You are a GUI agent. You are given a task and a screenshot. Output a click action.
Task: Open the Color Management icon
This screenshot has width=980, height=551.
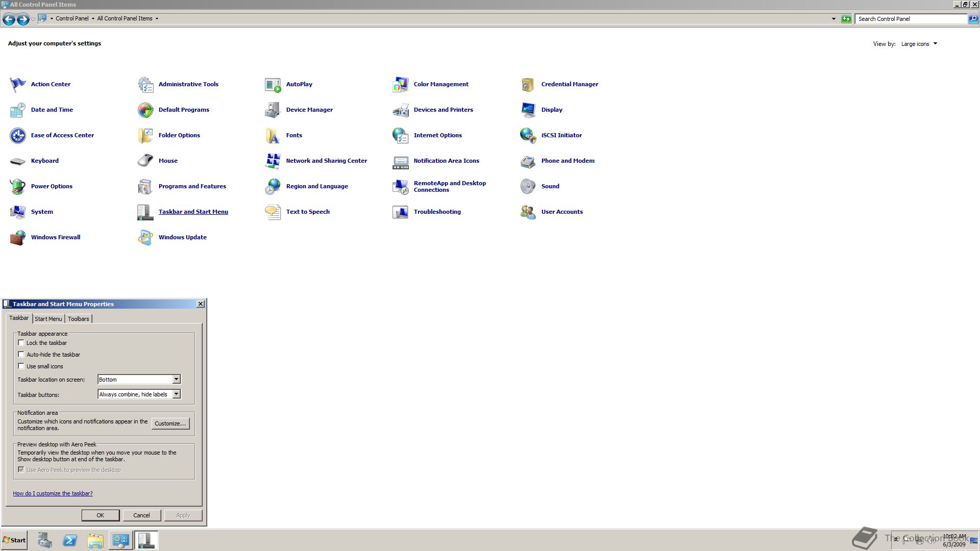[x=401, y=84]
